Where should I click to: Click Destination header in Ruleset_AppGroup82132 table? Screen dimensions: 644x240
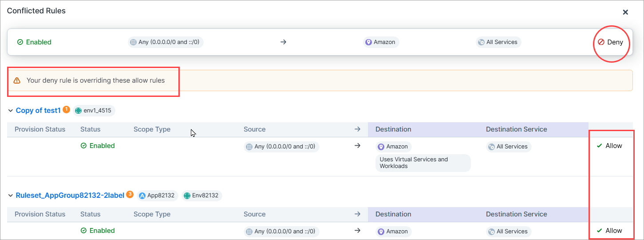pyautogui.click(x=393, y=214)
